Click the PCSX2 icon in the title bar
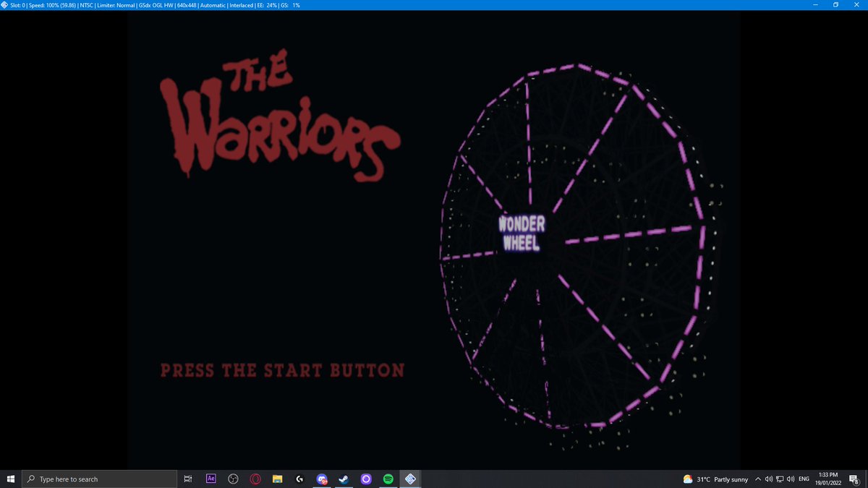The image size is (868, 488). pos(5,5)
